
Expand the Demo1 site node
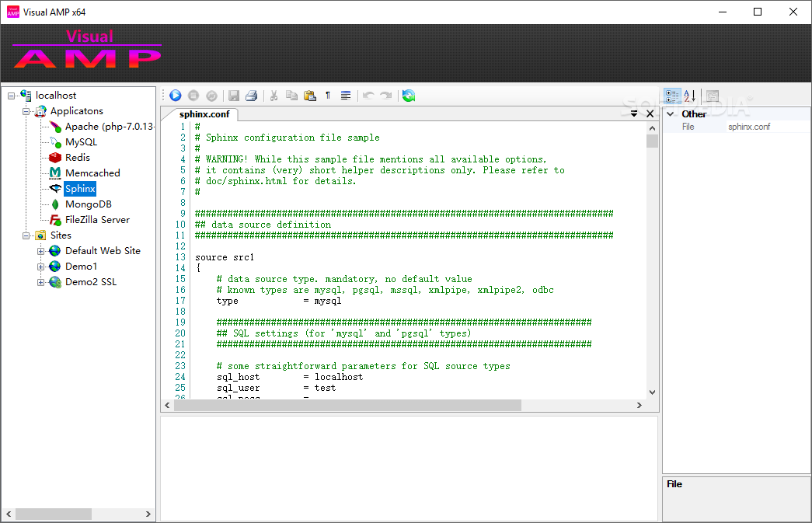(x=41, y=267)
